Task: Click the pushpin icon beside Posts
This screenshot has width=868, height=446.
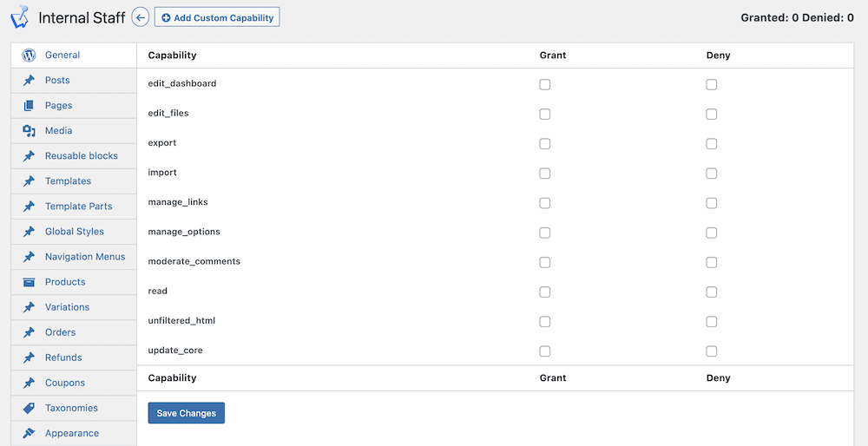Action: [29, 80]
